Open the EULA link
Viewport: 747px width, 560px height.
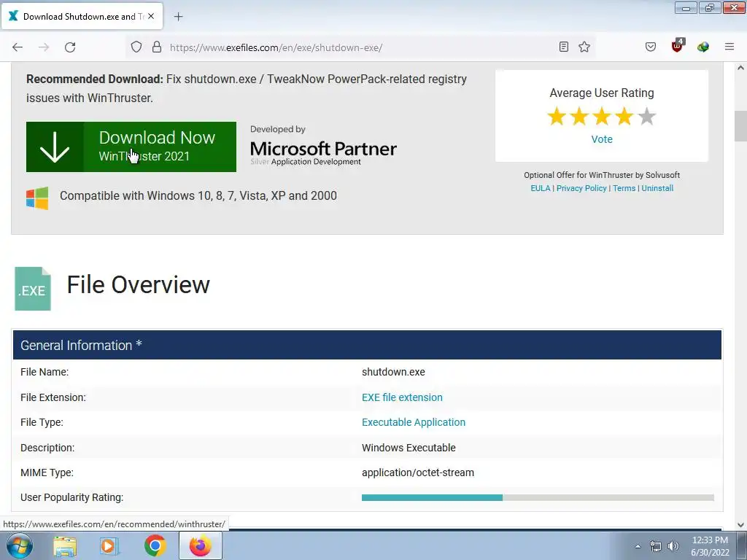pos(541,188)
